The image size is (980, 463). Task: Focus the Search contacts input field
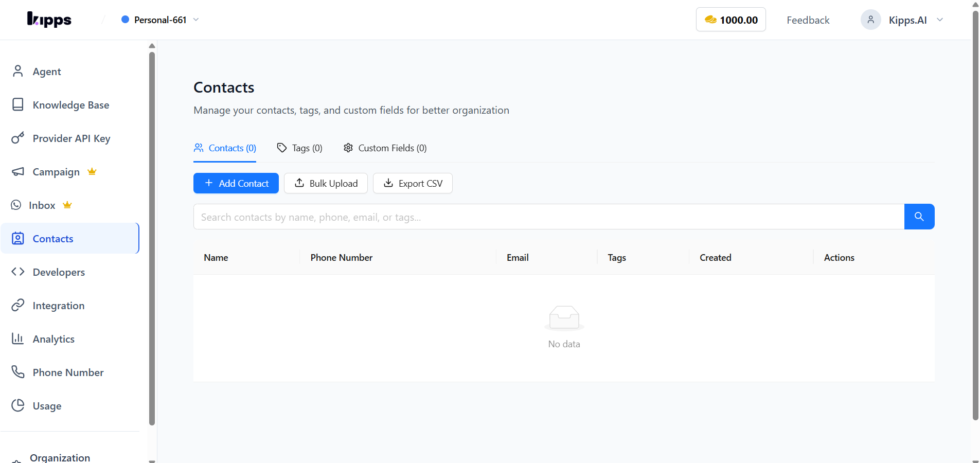[548, 217]
